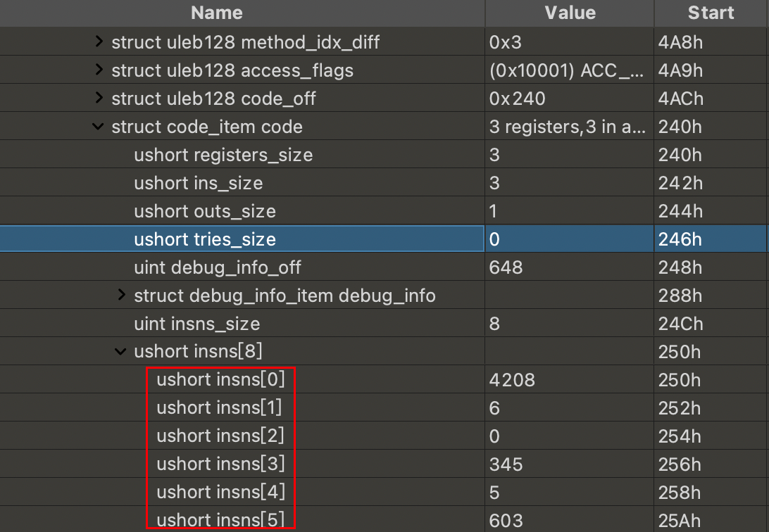This screenshot has height=532, width=769.
Task: Expand the access_flags struct row
Action: pos(99,70)
